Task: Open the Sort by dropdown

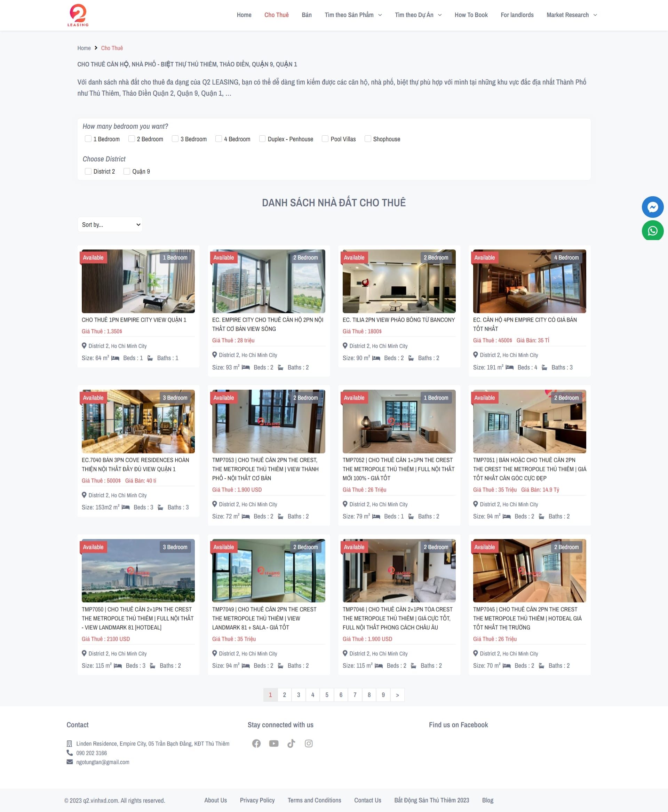Action: (x=110, y=224)
